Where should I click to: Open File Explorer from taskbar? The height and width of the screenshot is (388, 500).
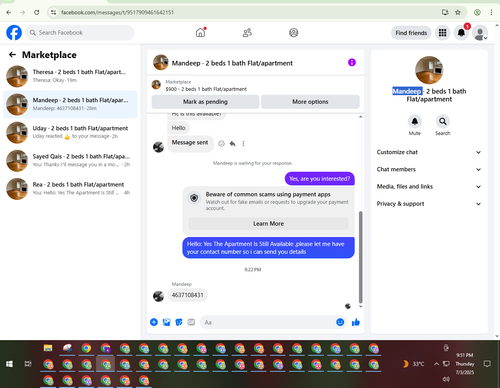48,348
